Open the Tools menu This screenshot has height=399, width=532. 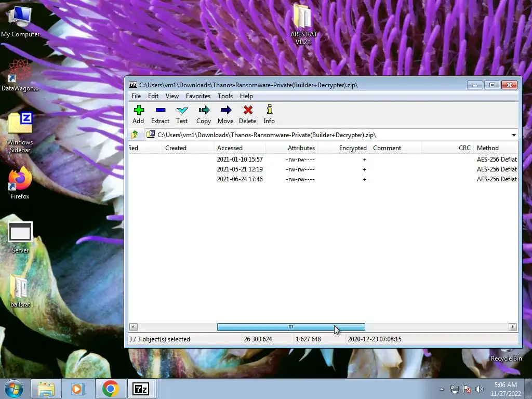point(225,96)
